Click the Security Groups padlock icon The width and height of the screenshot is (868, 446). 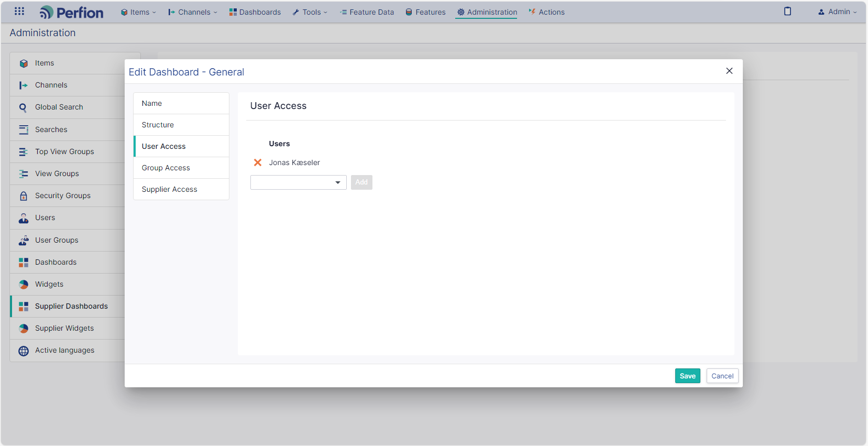pyautogui.click(x=24, y=196)
